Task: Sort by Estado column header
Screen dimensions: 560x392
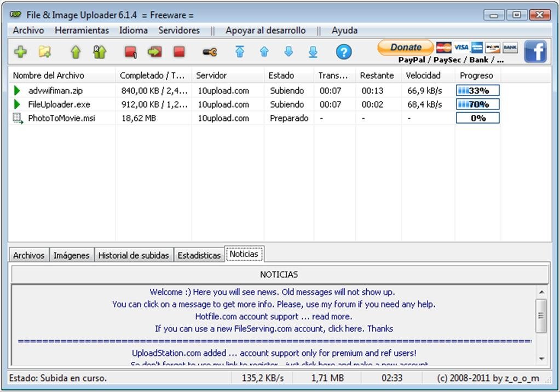Action: [288, 75]
